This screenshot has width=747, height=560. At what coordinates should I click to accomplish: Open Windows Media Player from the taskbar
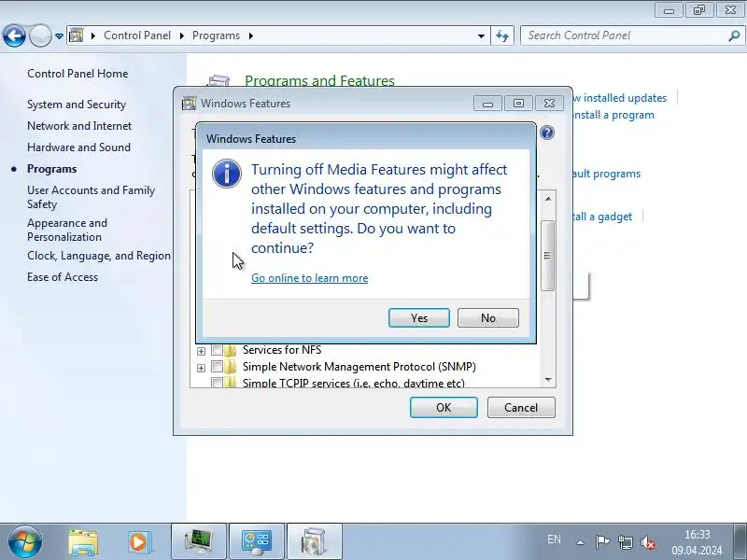click(x=139, y=542)
